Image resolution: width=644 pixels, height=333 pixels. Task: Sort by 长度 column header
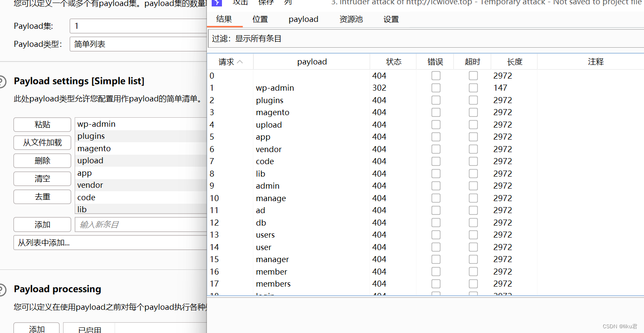coord(514,62)
